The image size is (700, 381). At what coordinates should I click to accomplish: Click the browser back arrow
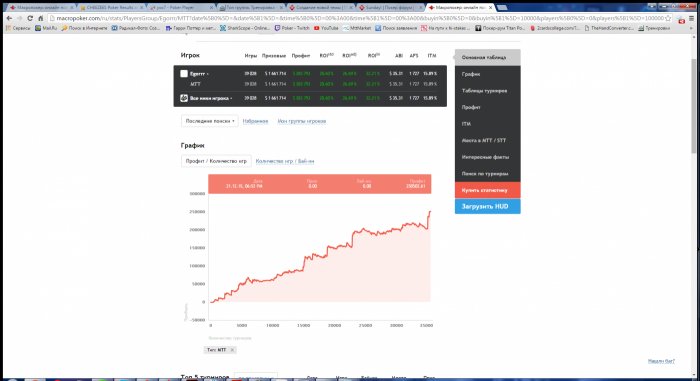point(9,18)
